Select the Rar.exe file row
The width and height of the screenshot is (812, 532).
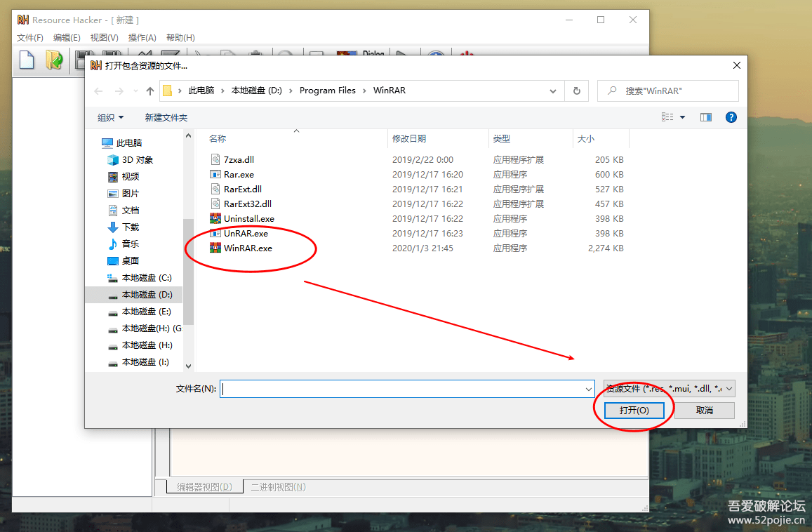(416, 175)
